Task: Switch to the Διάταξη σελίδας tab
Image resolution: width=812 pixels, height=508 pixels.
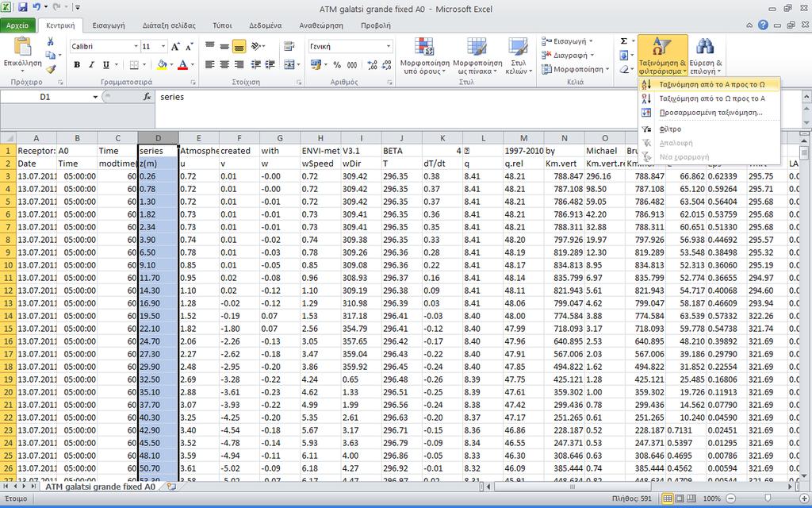Action: (169, 25)
